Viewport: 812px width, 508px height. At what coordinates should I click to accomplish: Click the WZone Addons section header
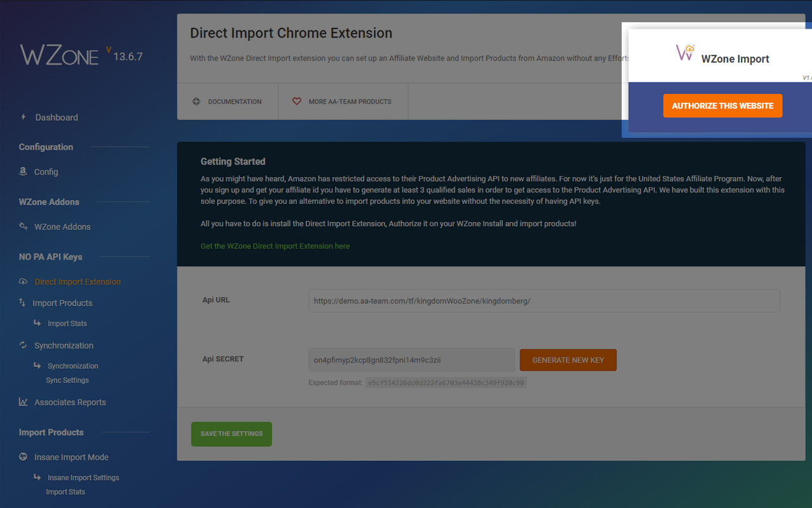click(49, 202)
